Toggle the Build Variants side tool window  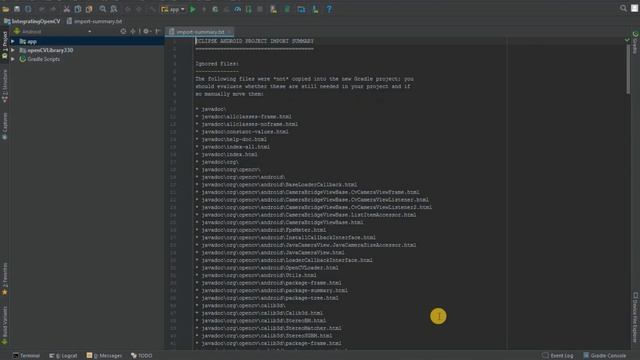pos(4,325)
